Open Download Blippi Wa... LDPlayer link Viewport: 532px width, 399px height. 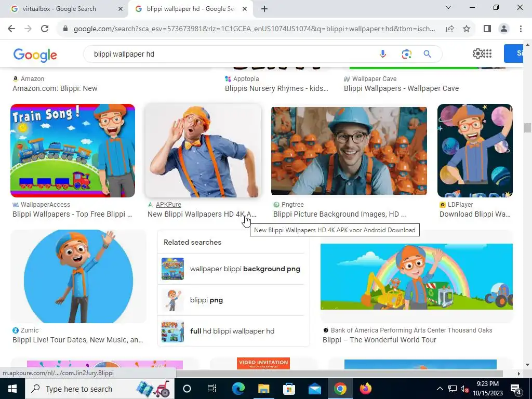point(475,215)
